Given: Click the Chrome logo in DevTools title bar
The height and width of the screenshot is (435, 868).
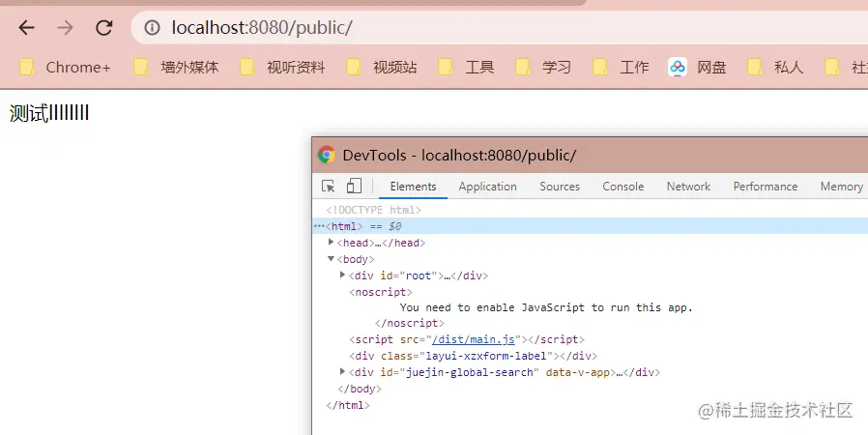Looking at the screenshot, I should (327, 155).
